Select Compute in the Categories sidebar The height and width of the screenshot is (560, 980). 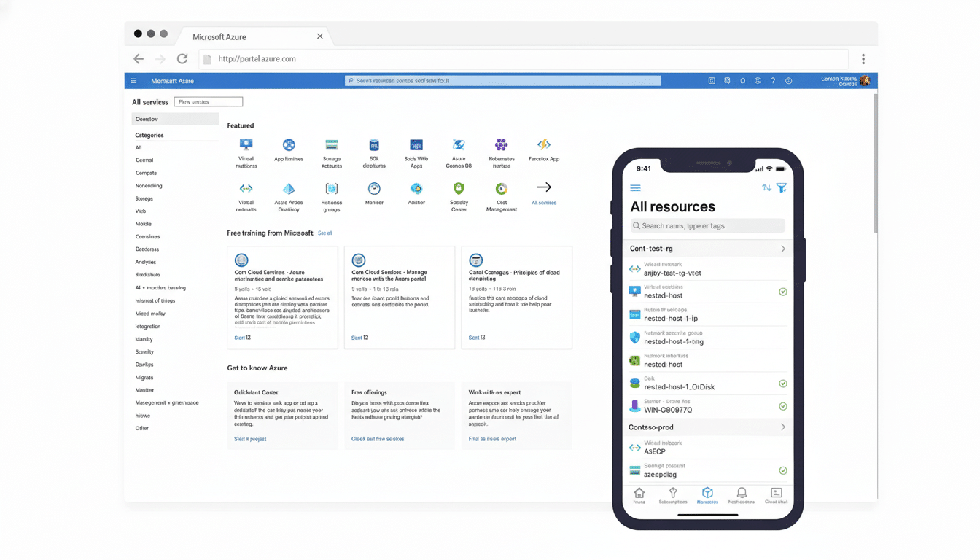144,172
